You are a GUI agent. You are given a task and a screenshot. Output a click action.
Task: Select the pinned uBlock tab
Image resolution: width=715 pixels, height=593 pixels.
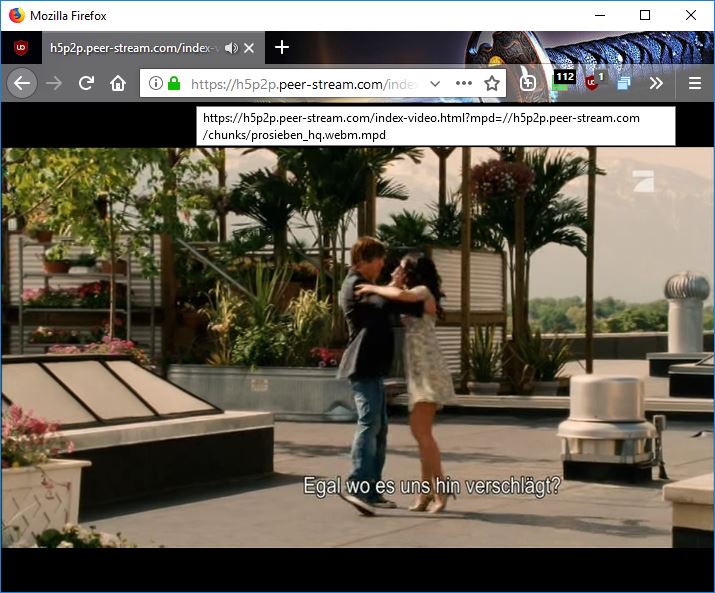(x=21, y=47)
